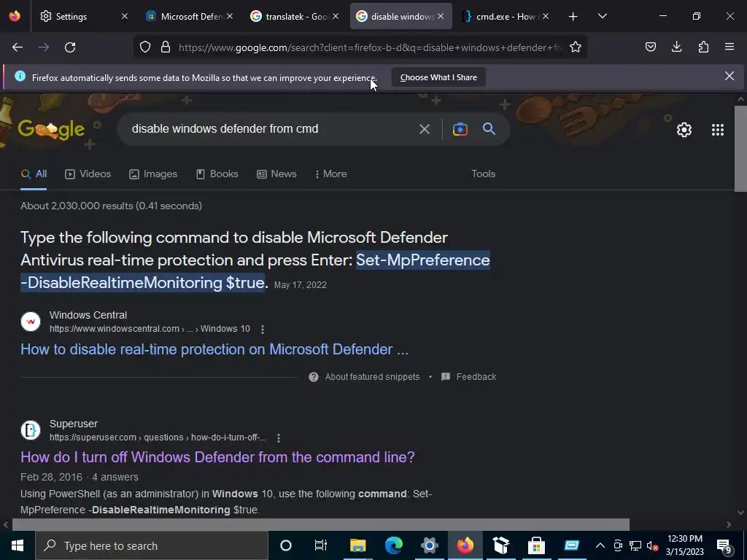Submit search with magnifier icon
This screenshot has width=747, height=560.
[x=489, y=128]
